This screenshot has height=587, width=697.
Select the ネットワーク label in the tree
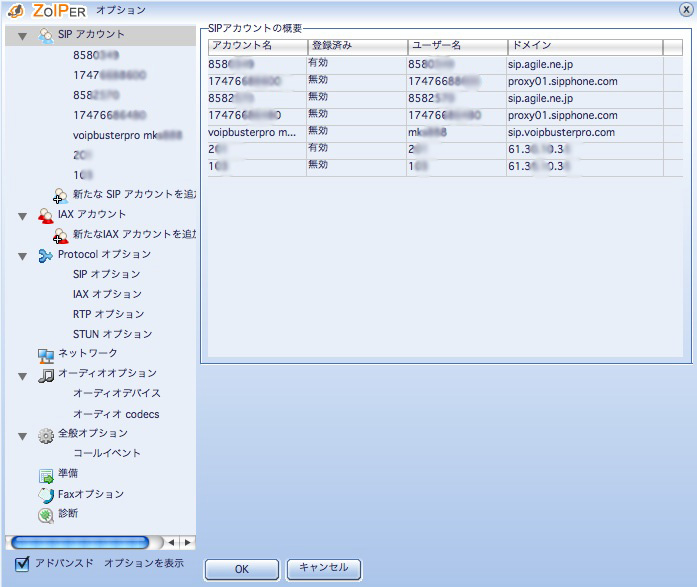(88, 353)
